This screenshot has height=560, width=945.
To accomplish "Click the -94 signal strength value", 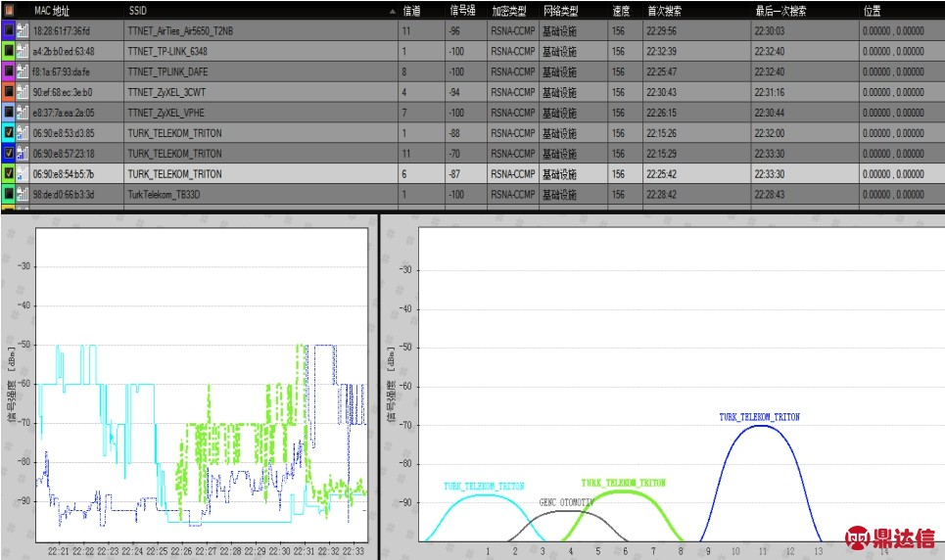I will (454, 92).
